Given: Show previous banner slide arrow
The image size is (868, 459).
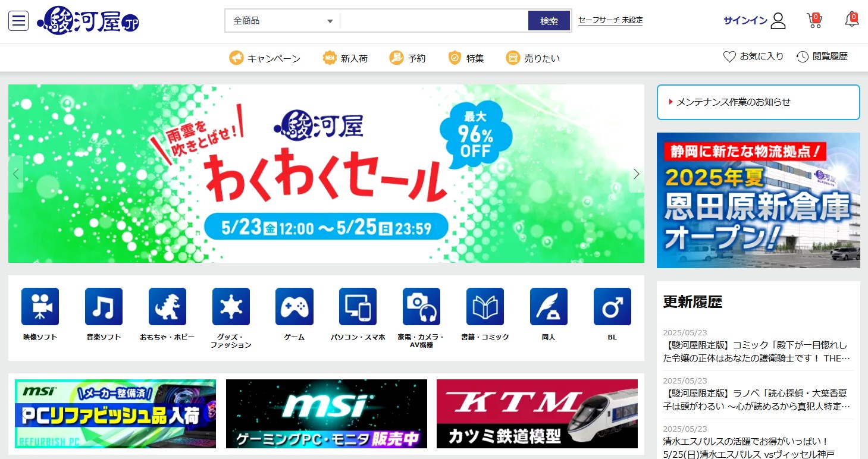Looking at the screenshot, I should pyautogui.click(x=15, y=174).
